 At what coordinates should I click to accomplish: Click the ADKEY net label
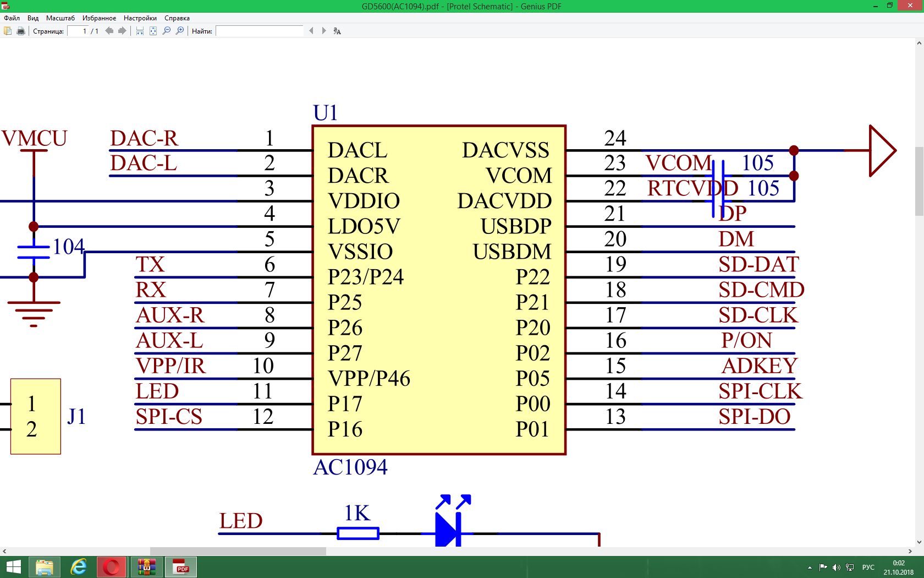point(759,366)
